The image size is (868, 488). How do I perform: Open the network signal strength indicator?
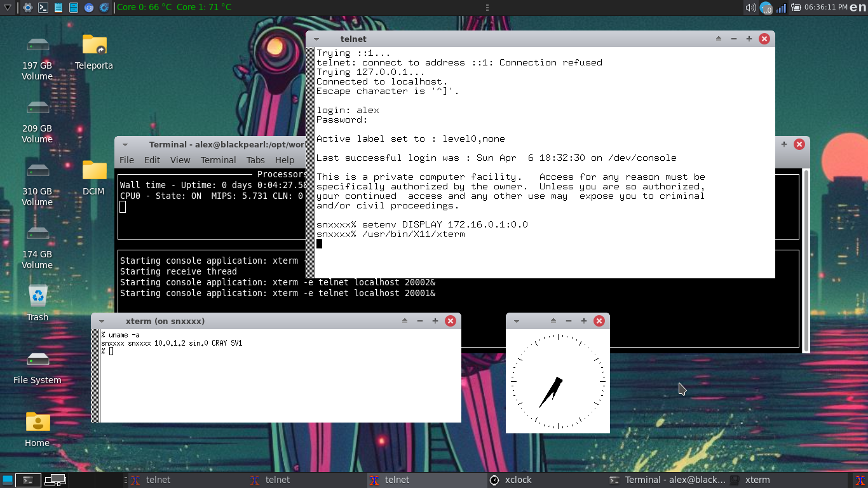(782, 8)
